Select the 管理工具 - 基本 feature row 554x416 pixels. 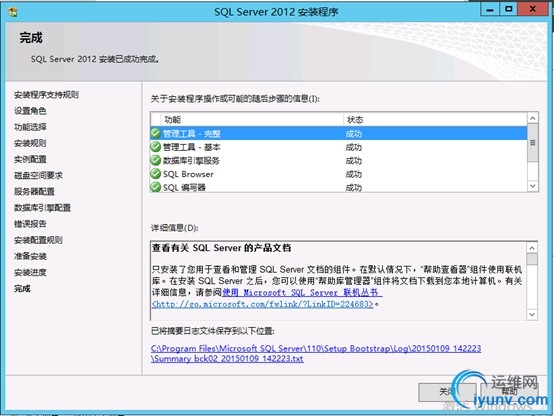(338, 147)
